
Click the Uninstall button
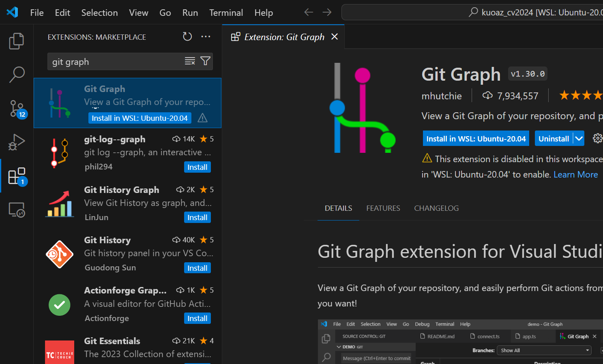554,139
